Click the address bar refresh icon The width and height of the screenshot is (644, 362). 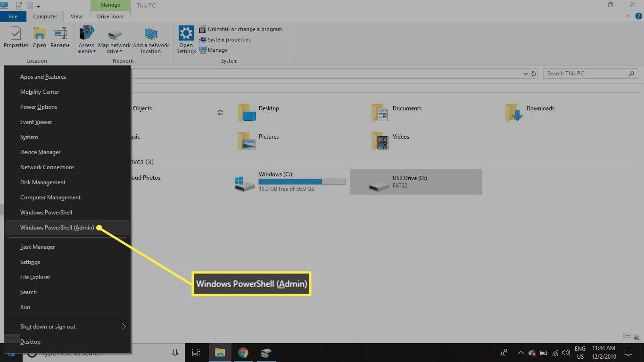point(534,74)
